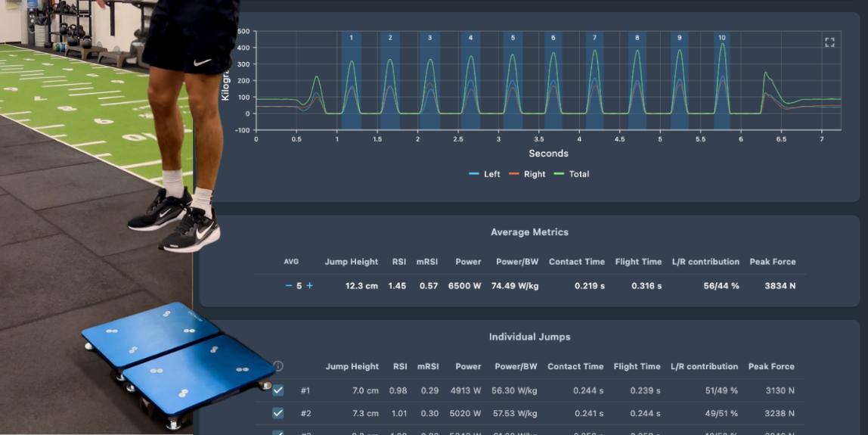Decrease the average jump count with minus
The image size is (868, 435).
pyautogui.click(x=288, y=286)
